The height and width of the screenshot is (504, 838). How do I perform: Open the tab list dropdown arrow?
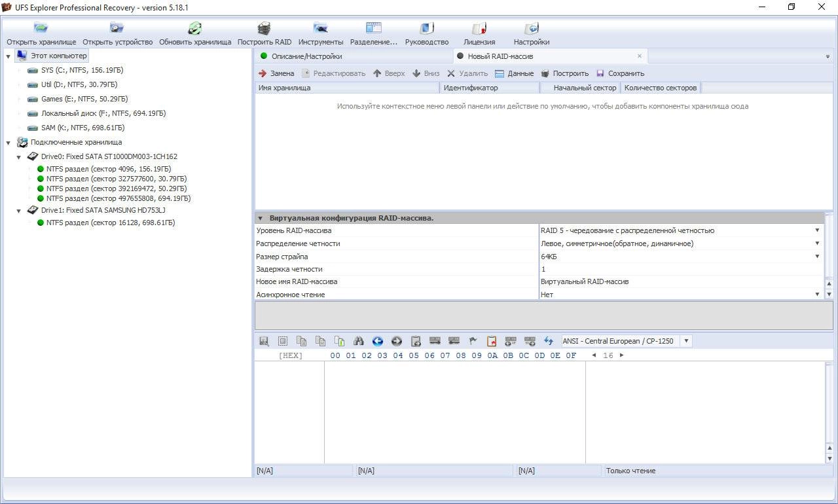[828, 57]
